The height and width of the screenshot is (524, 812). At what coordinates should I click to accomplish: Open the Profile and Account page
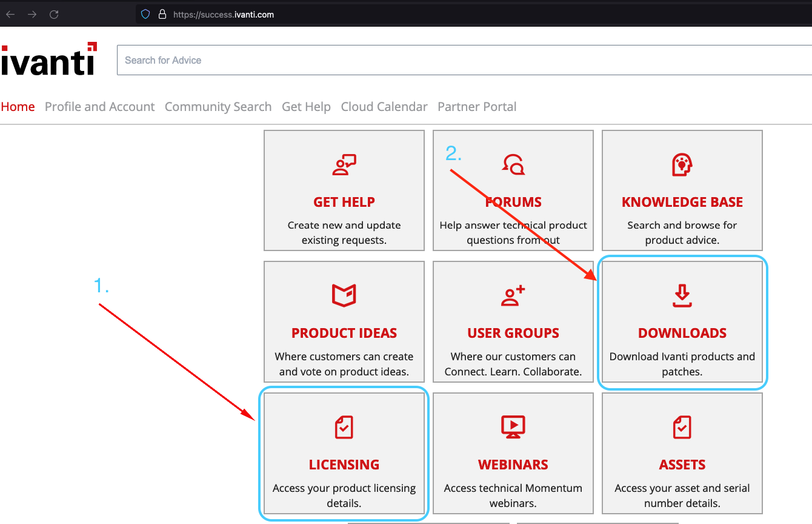pyautogui.click(x=99, y=106)
